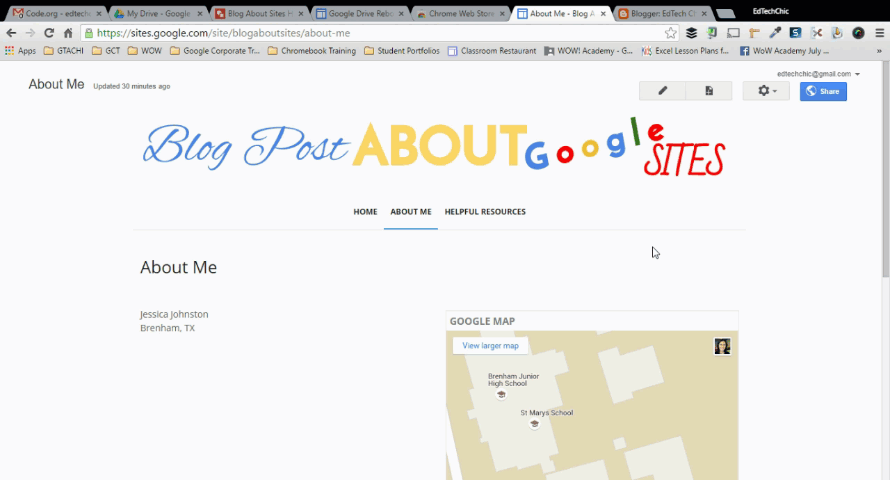Open the Chrome hamburger menu

click(x=879, y=33)
